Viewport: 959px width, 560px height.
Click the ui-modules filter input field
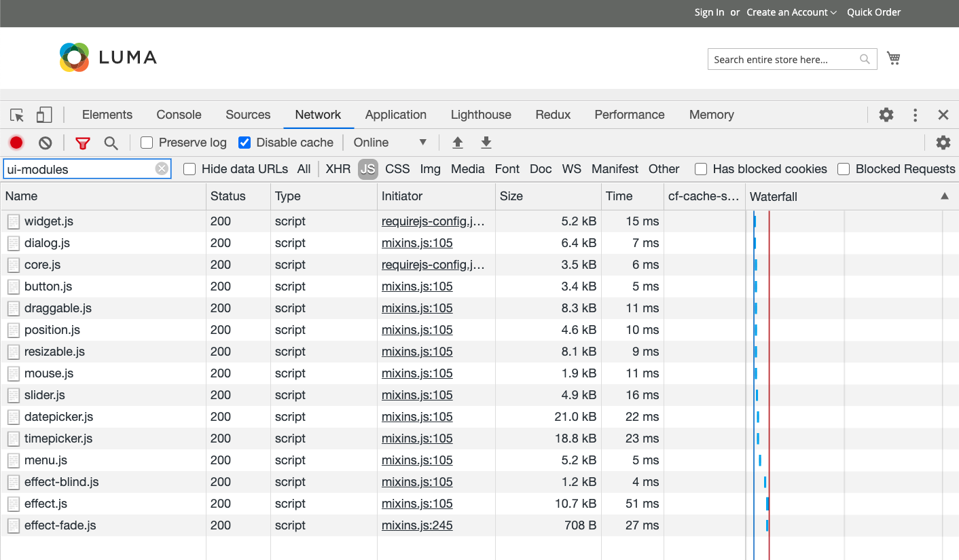click(82, 168)
